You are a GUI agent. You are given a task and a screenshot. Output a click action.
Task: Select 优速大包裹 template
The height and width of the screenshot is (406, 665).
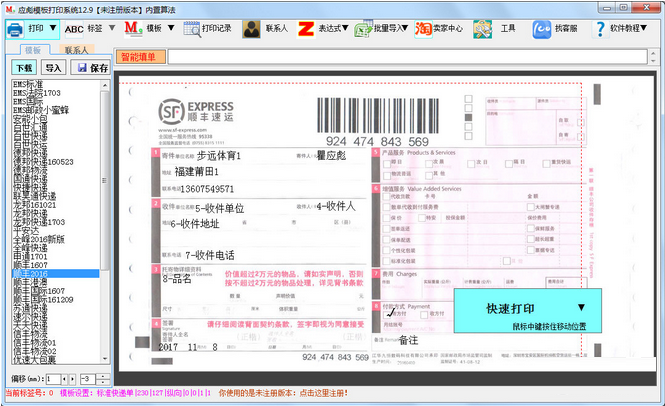34,360
